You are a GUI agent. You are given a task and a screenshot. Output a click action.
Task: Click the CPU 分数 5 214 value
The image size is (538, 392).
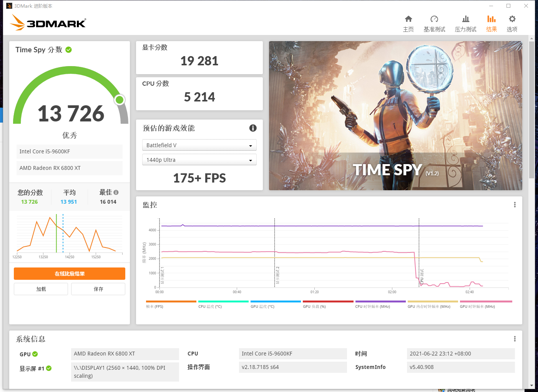coord(199,97)
